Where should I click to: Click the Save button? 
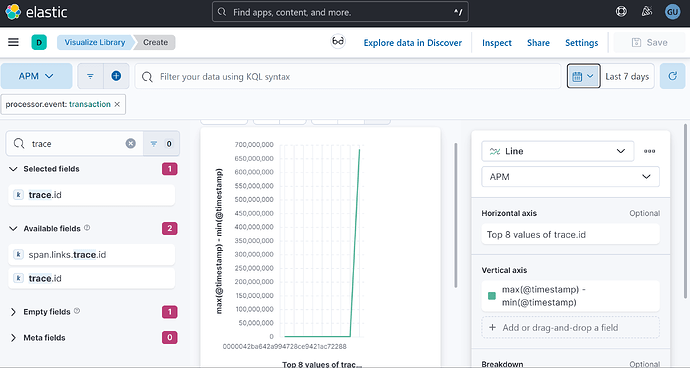coord(649,42)
